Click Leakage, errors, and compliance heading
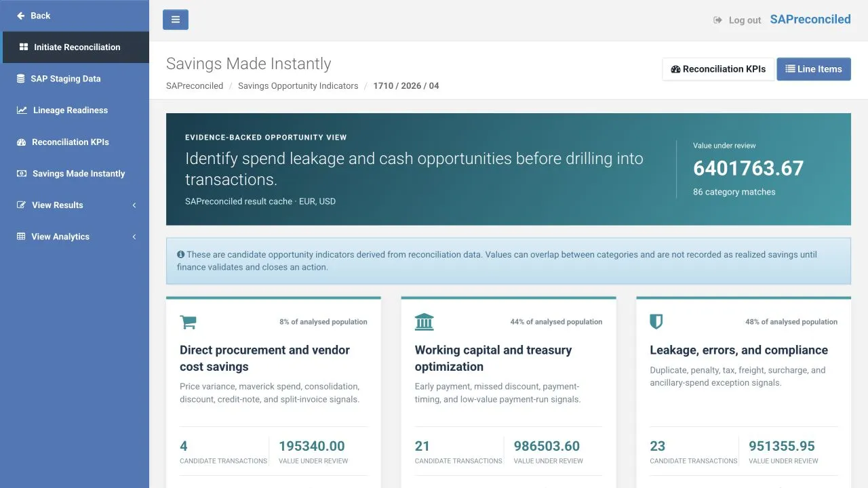 click(x=738, y=350)
